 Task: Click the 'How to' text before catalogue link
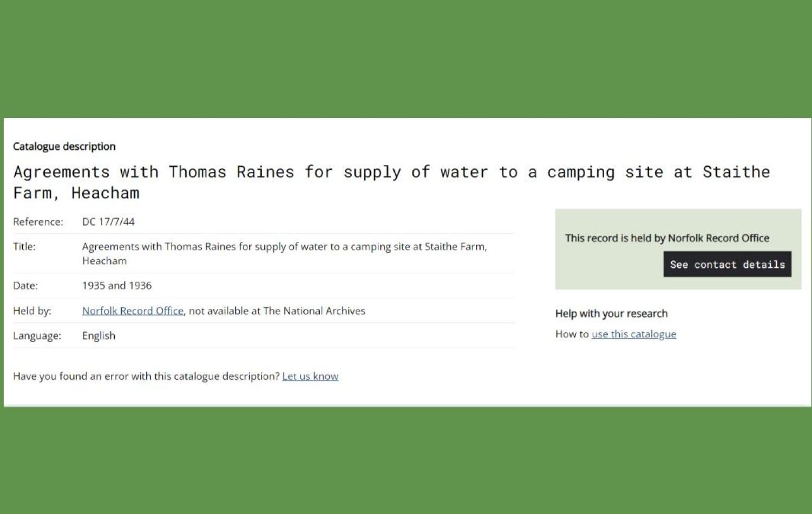pyautogui.click(x=572, y=334)
